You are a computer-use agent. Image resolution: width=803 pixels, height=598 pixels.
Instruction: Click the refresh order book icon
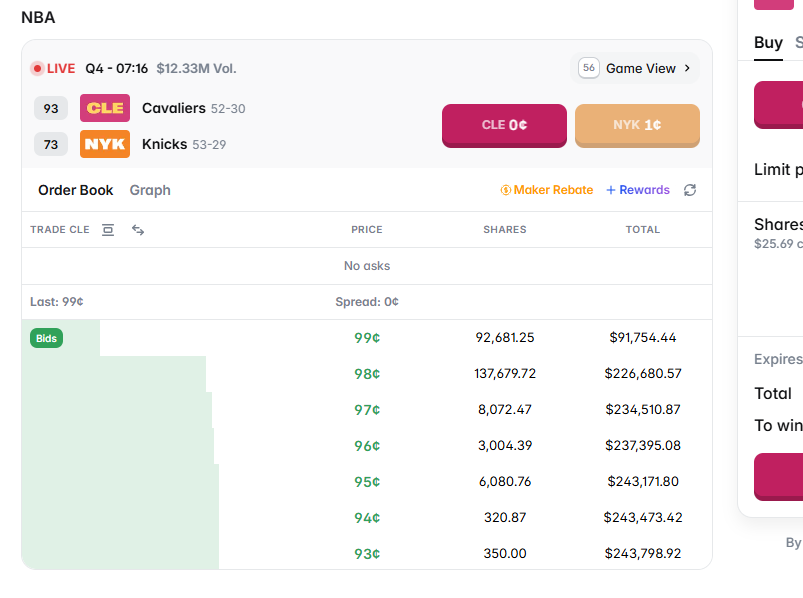(690, 190)
